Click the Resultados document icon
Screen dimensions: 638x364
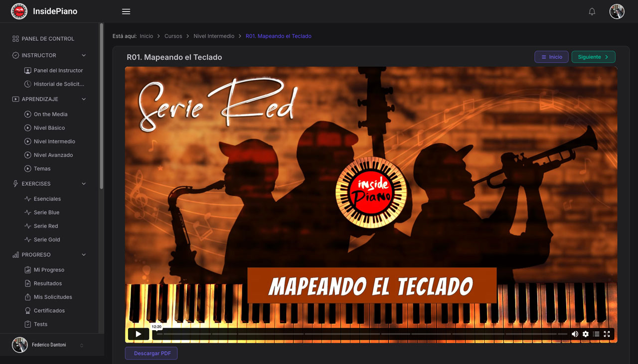pos(28,283)
